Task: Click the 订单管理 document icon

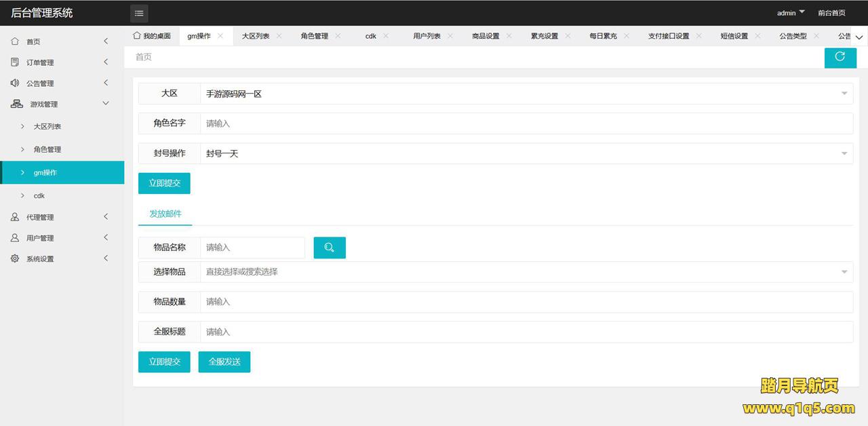Action: (x=15, y=62)
